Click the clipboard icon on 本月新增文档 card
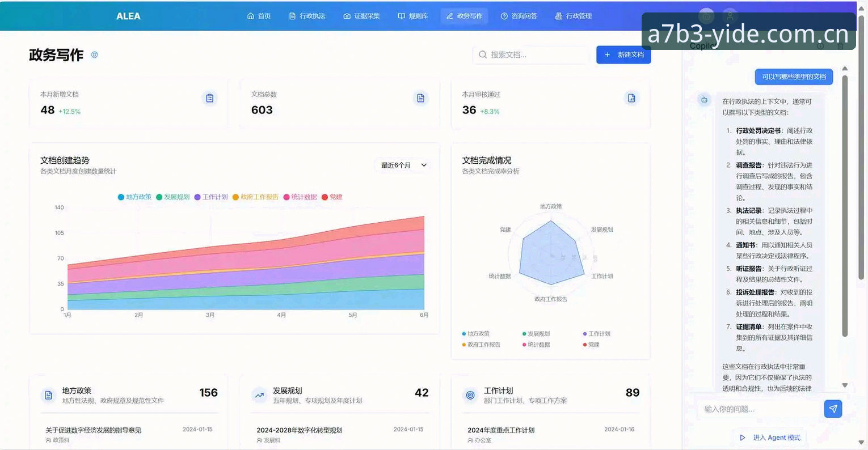868x450 pixels. pos(210,98)
